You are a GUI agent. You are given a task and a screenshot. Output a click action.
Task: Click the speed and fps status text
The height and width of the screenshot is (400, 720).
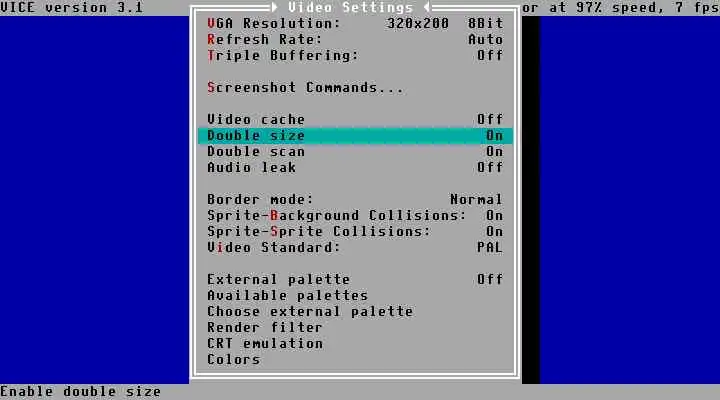621,7
